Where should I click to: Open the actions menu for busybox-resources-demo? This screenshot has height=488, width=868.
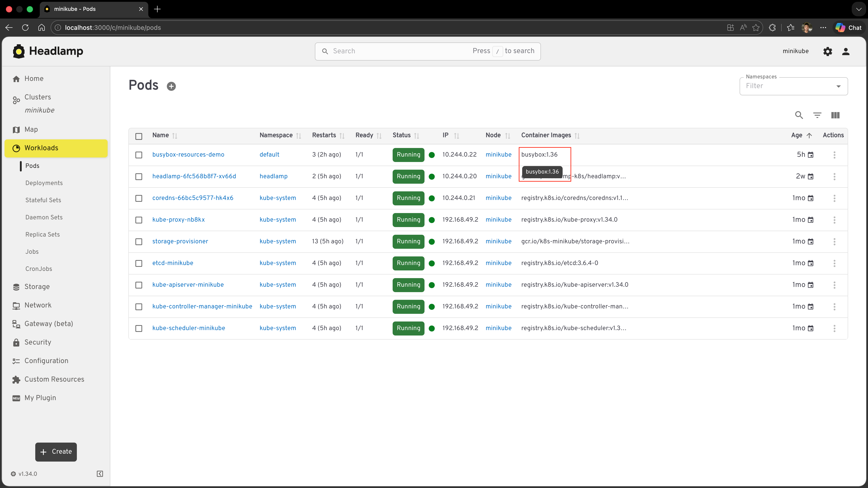click(x=834, y=155)
